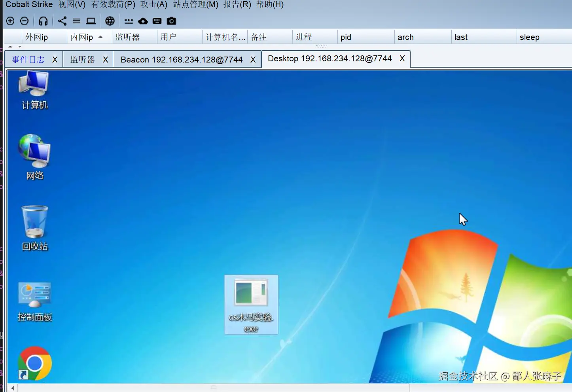Screen dimensions: 572x392
Task: Sort by the last column header
Action: (484, 37)
